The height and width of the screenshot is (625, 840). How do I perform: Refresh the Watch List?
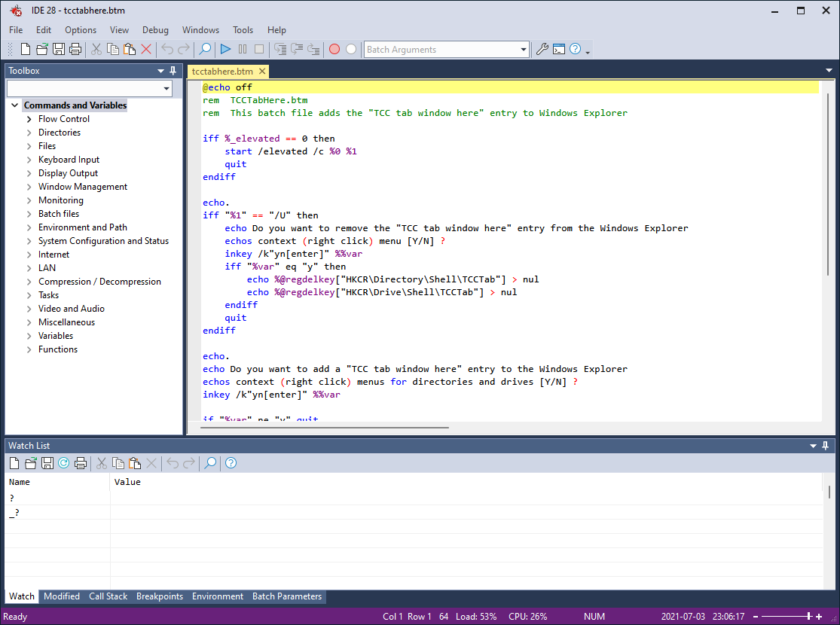click(64, 463)
